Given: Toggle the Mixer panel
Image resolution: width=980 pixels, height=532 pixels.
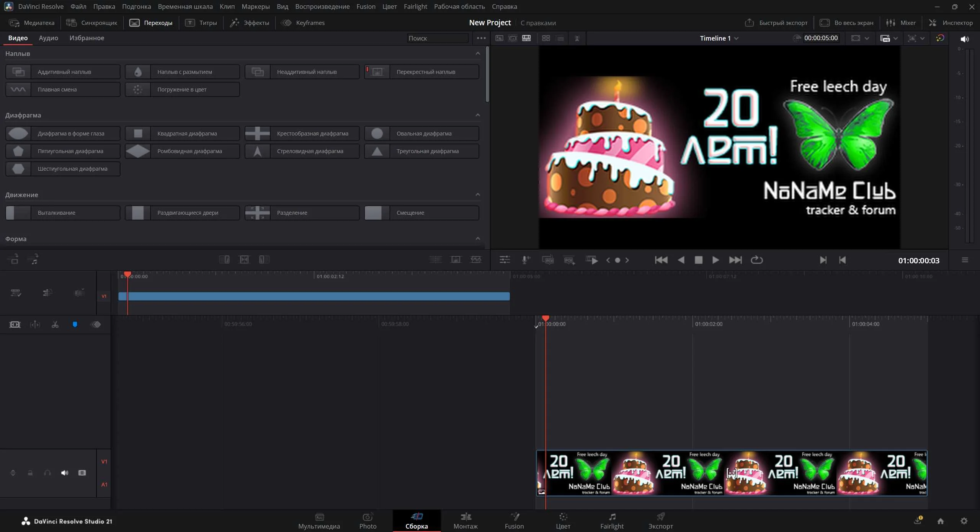Looking at the screenshot, I should coord(901,23).
